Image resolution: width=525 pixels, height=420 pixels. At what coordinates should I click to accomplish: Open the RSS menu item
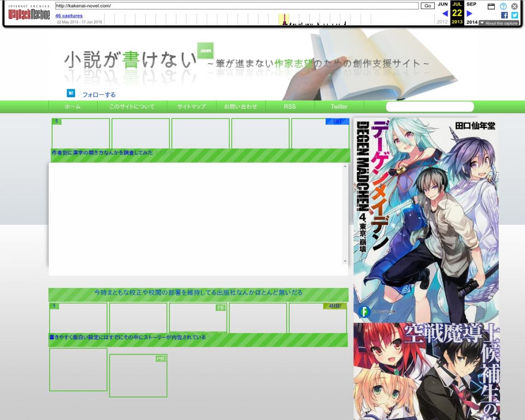[290, 106]
